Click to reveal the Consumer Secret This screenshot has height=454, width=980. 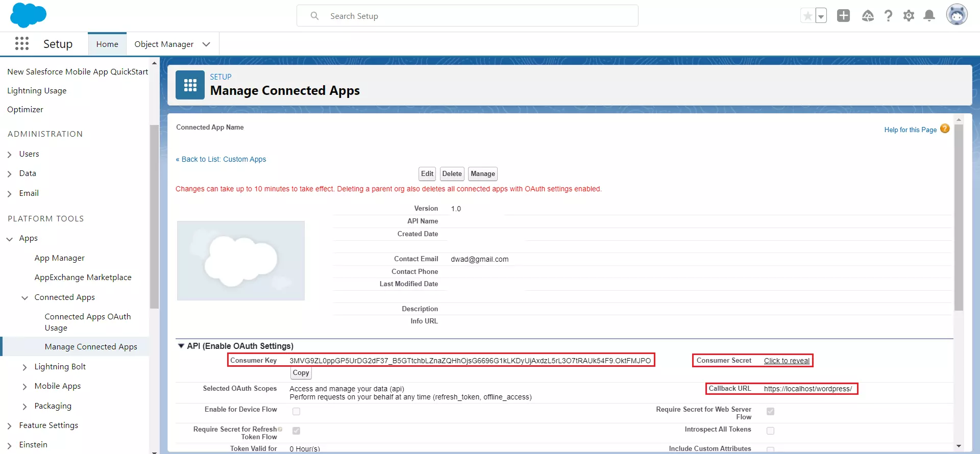787,361
